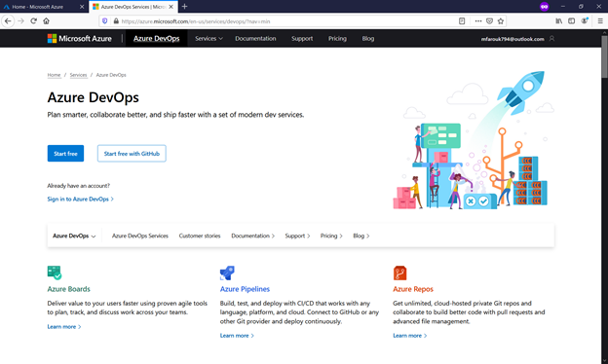608x364 pixels.
Task: Open the Firefox hamburger menu
Action: coord(600,20)
